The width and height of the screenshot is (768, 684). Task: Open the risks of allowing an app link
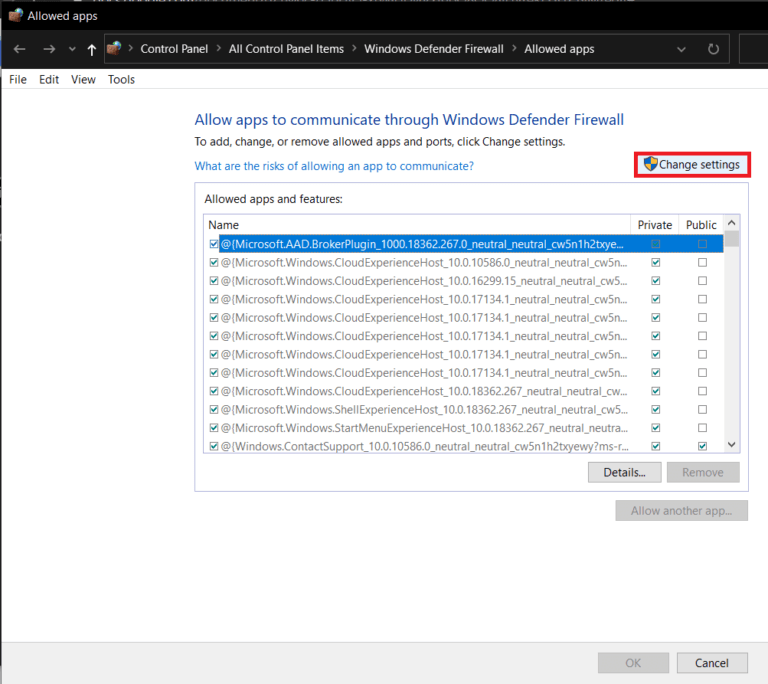[x=334, y=166]
